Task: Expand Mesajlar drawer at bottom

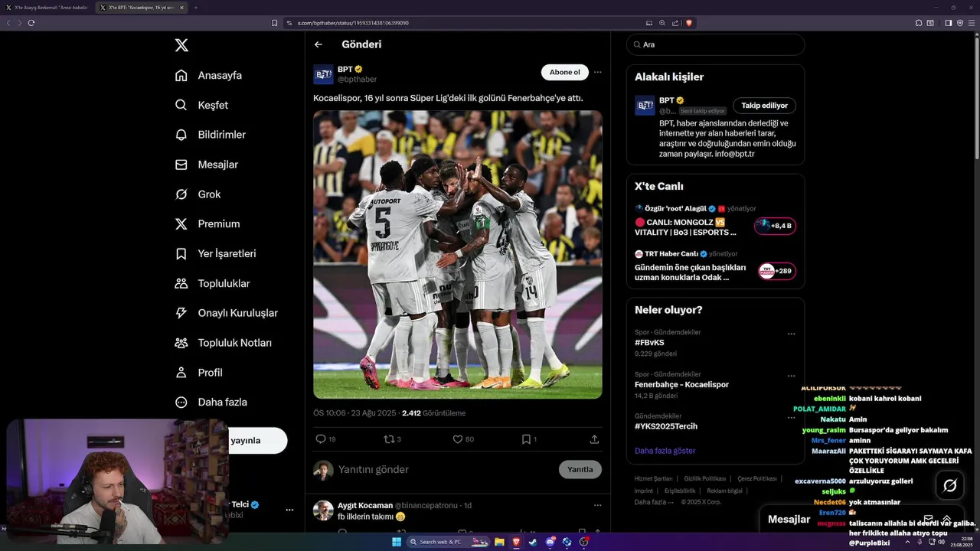Action: [x=947, y=519]
